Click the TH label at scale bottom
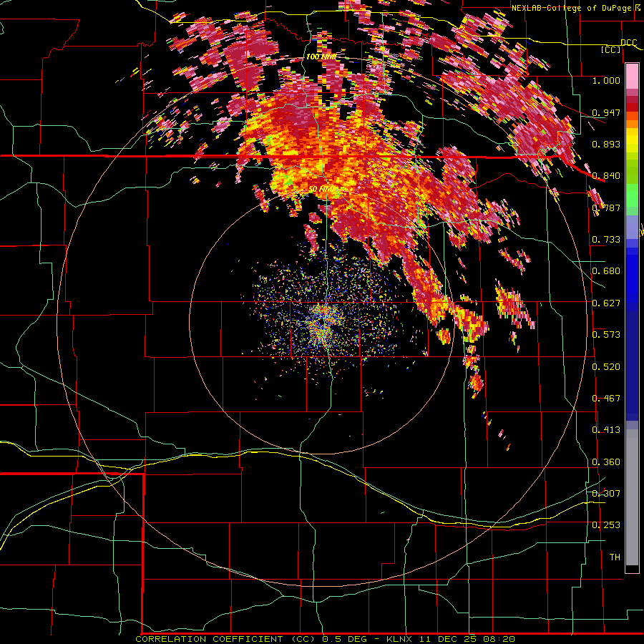This screenshot has height=644, width=644. [615, 557]
